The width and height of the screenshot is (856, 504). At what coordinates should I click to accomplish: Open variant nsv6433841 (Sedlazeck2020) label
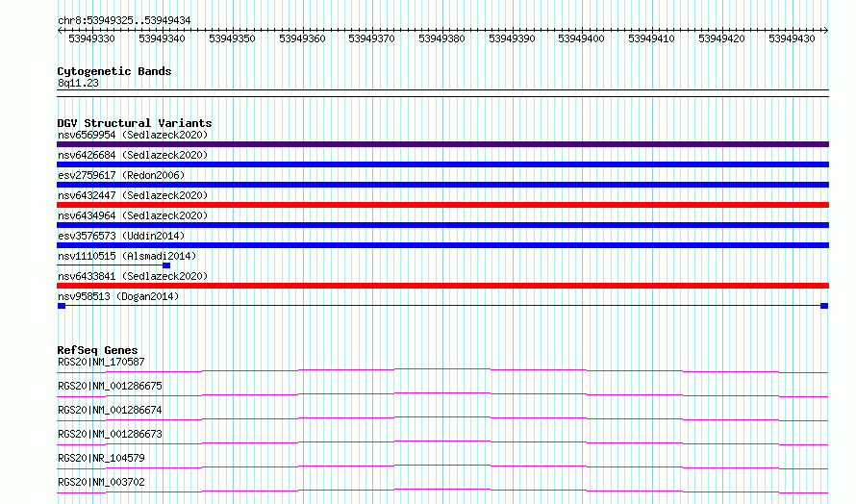[x=133, y=276]
